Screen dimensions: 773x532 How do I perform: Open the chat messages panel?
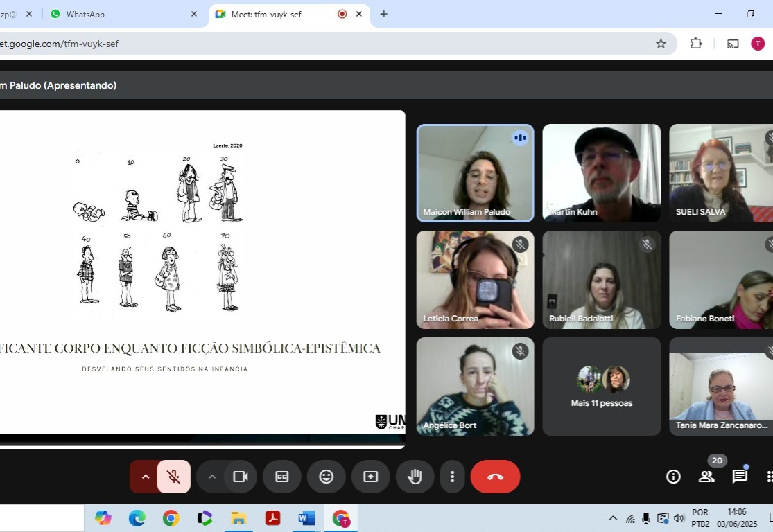point(740,477)
